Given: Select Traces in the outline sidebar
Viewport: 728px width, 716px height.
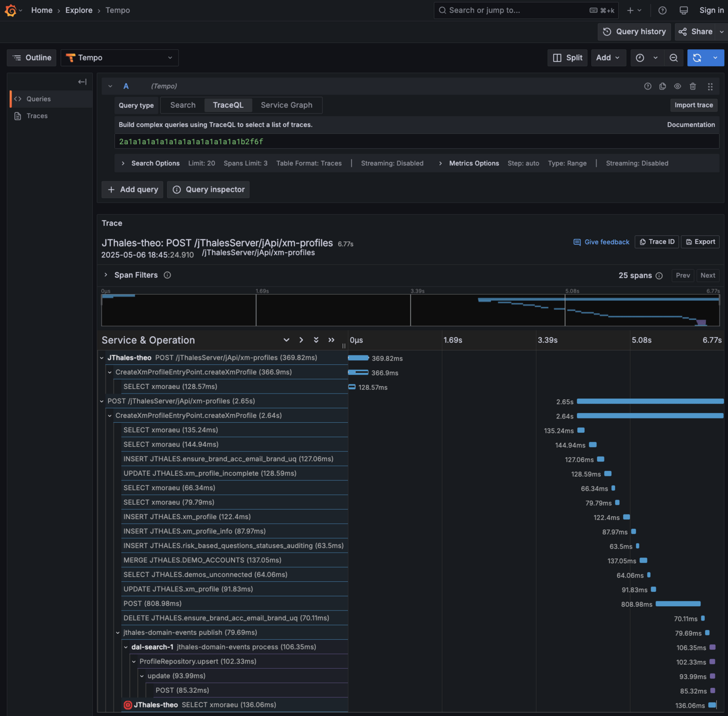Looking at the screenshot, I should (51, 116).
